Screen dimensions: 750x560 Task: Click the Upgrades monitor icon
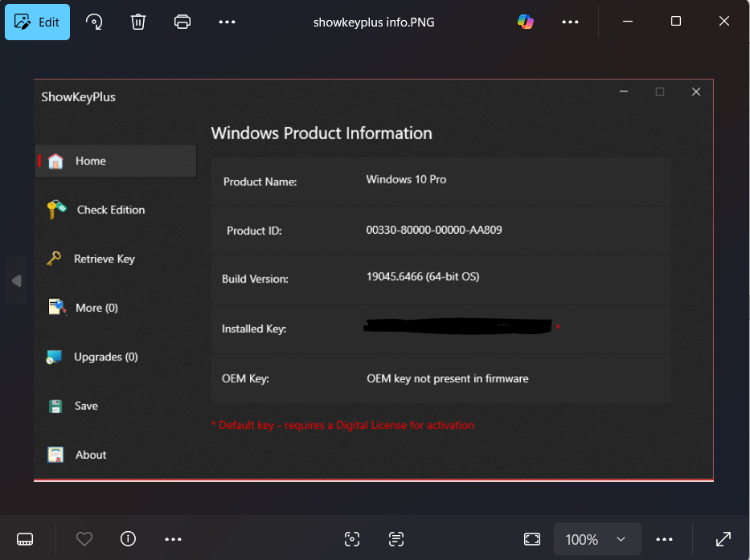point(54,358)
